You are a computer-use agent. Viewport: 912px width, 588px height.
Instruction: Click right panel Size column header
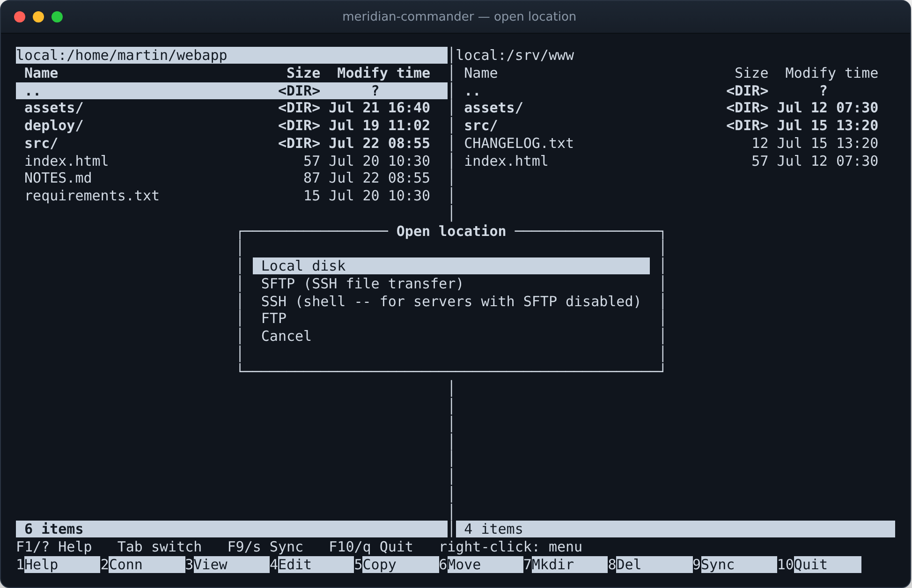[751, 73]
